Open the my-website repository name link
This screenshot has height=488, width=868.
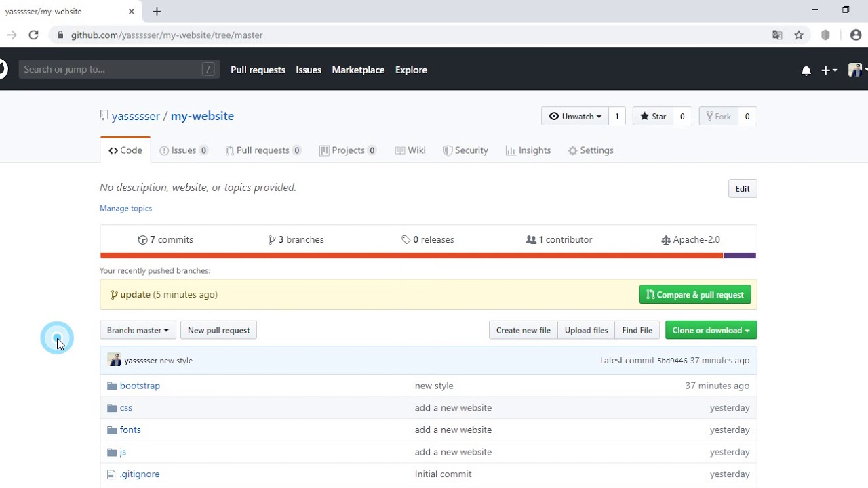point(202,116)
